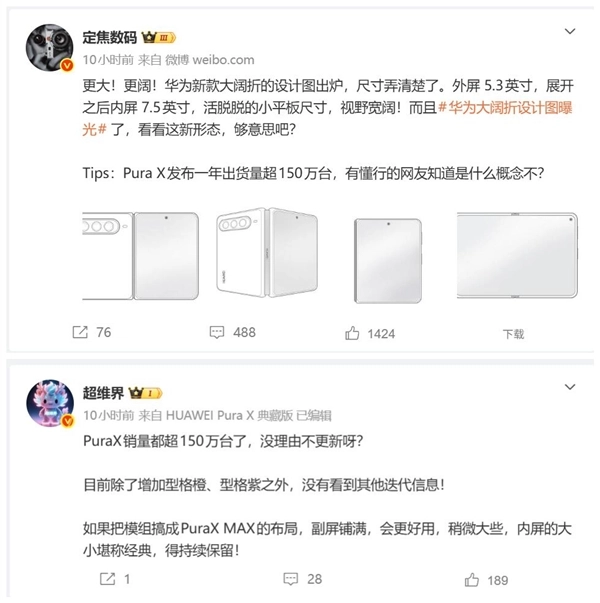Click the 下载 download button
Image resolution: width=600 pixels, height=603 pixels.
[x=513, y=334]
